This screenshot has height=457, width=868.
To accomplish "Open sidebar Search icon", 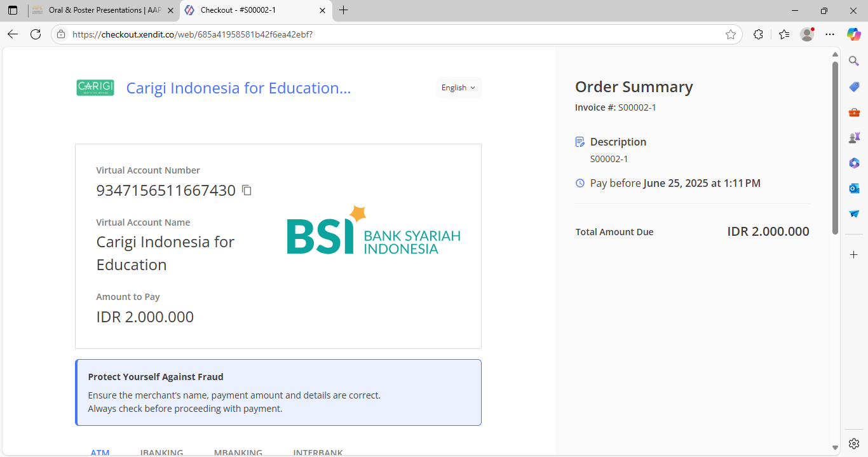I will (854, 61).
